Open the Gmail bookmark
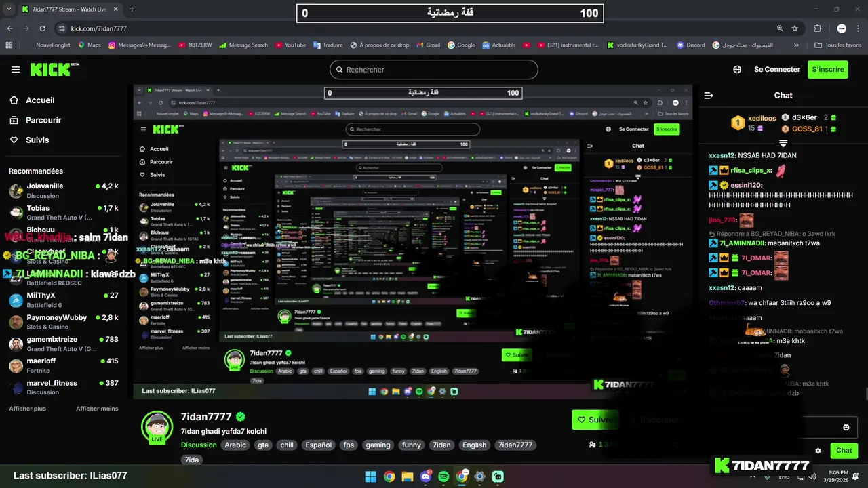The image size is (868, 488). point(429,45)
